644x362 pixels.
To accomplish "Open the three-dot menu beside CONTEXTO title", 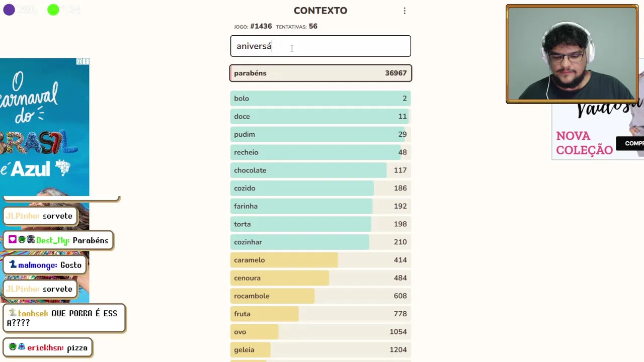I will (x=405, y=11).
